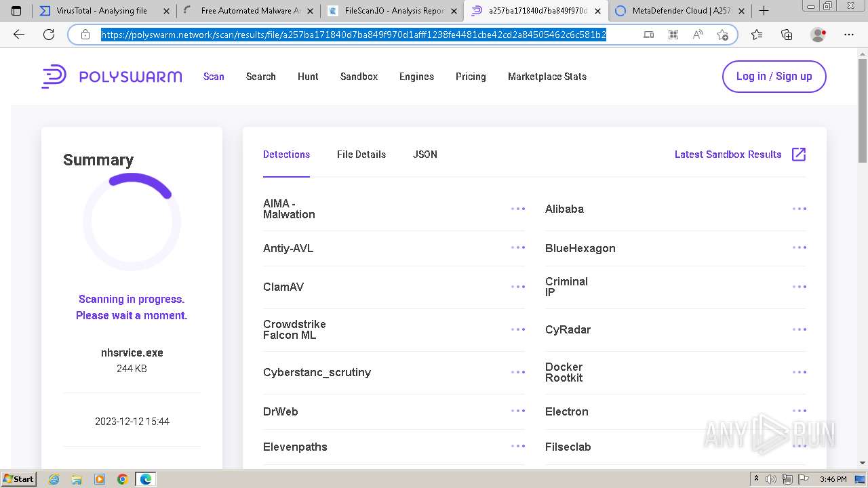Click the Electron engine name
The height and width of the screenshot is (488, 868).
pyautogui.click(x=567, y=411)
